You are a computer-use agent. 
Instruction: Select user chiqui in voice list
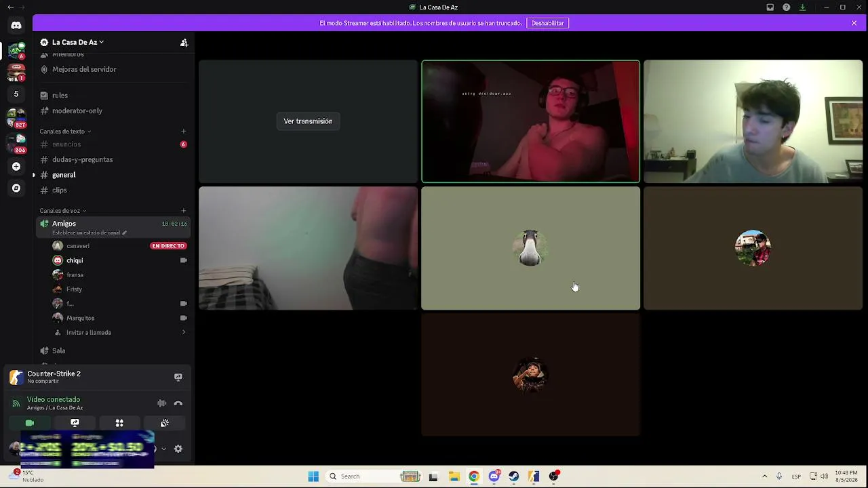click(x=75, y=260)
